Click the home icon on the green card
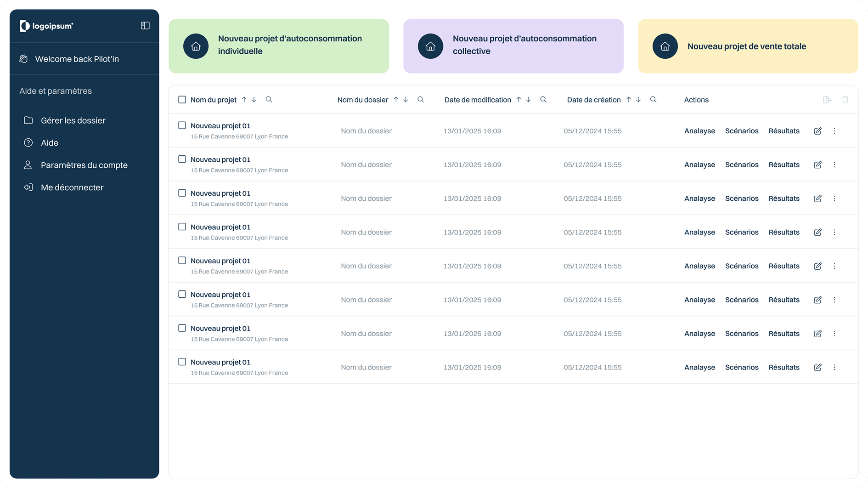Image resolution: width=868 pixels, height=488 pixels. coord(196,46)
